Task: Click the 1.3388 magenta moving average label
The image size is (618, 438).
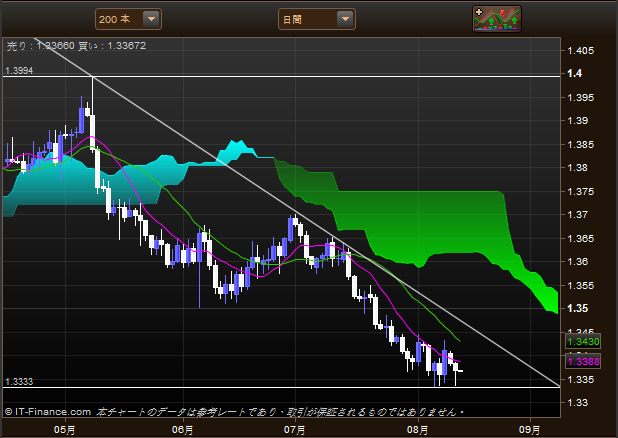Action: 583,361
